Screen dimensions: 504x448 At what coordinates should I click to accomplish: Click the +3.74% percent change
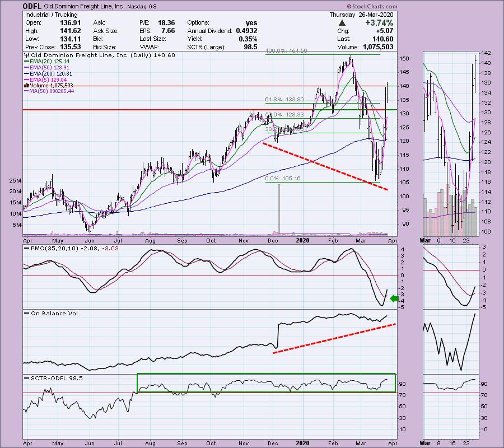(379, 23)
